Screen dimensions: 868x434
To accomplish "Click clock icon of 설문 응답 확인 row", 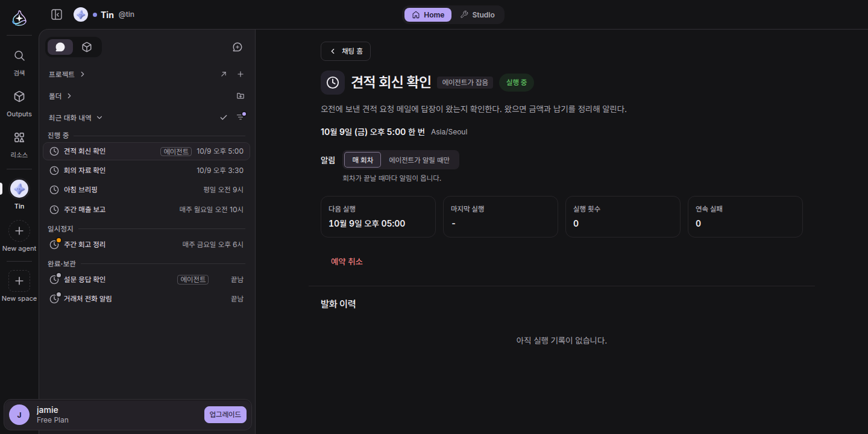I will [x=54, y=280].
